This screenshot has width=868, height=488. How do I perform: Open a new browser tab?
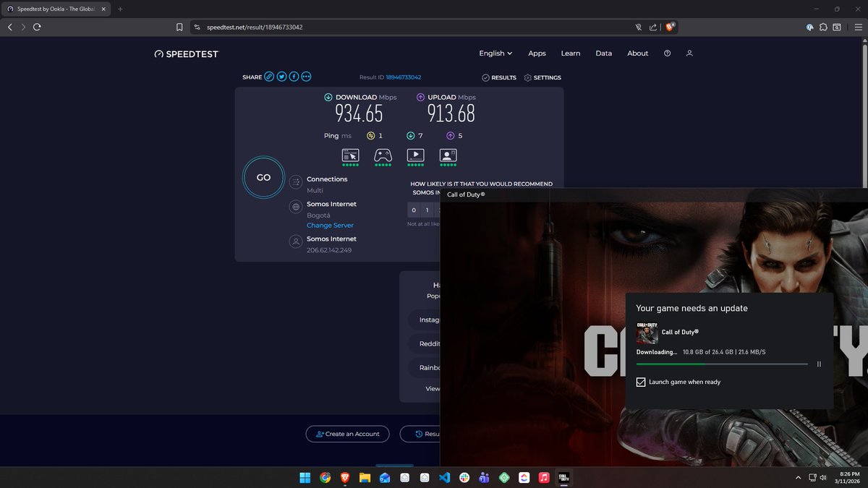[120, 9]
